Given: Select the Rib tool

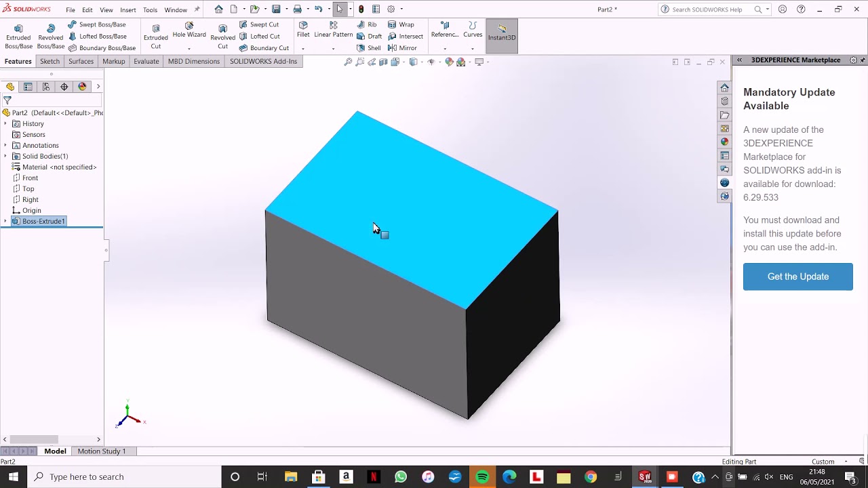Looking at the screenshot, I should click(x=367, y=24).
